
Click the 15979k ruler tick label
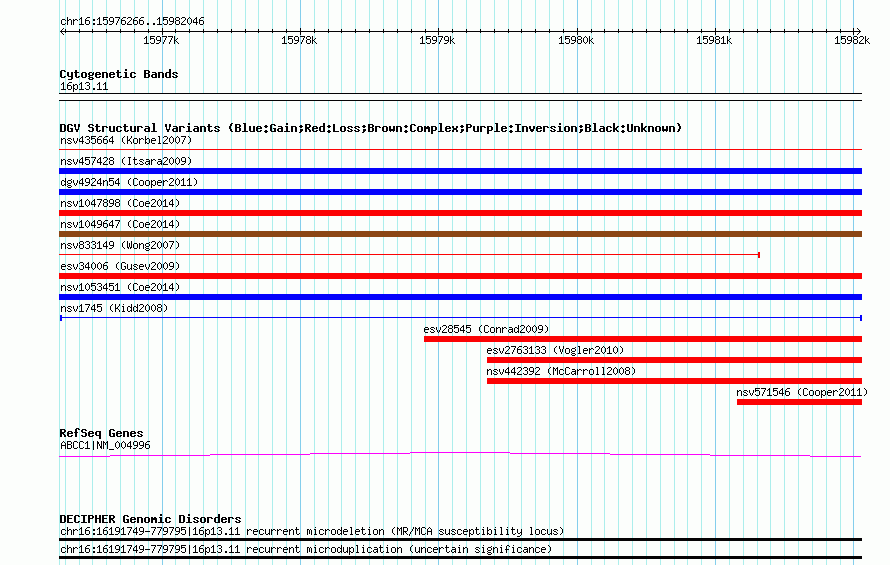point(437,40)
